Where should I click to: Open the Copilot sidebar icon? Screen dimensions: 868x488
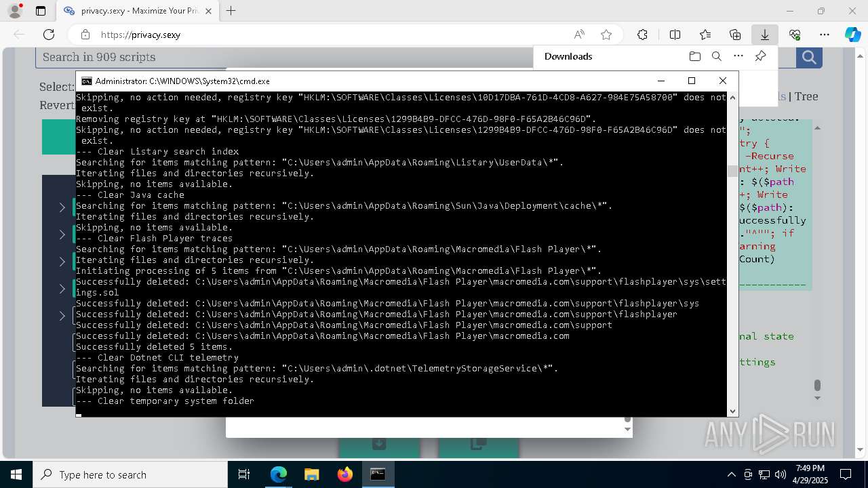(852, 35)
